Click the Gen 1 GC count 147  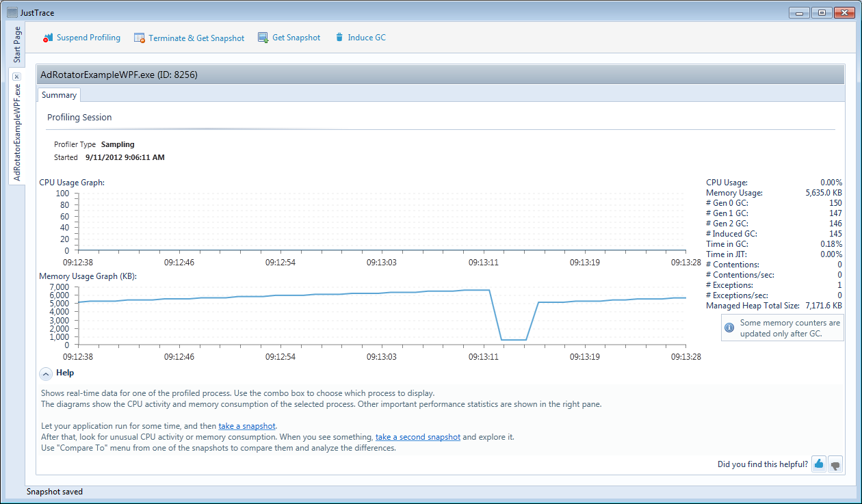click(835, 213)
